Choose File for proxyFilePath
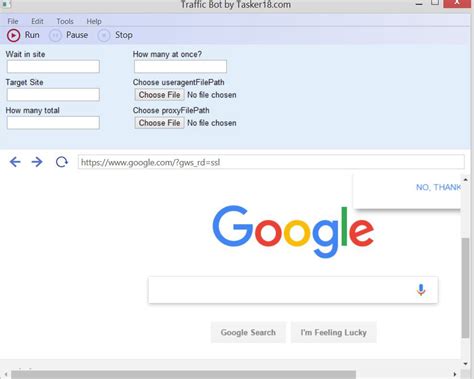The height and width of the screenshot is (379, 474). click(159, 123)
